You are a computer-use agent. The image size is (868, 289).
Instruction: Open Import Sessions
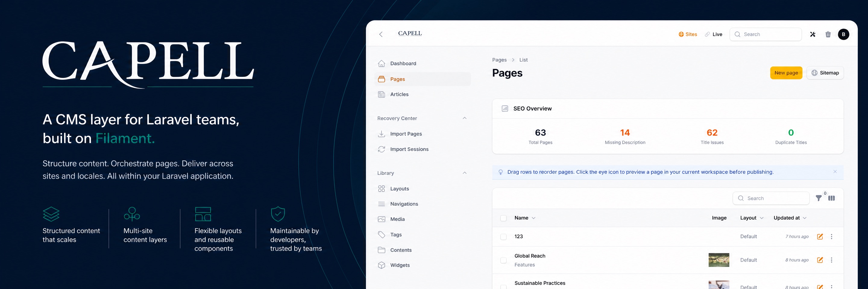point(423,149)
